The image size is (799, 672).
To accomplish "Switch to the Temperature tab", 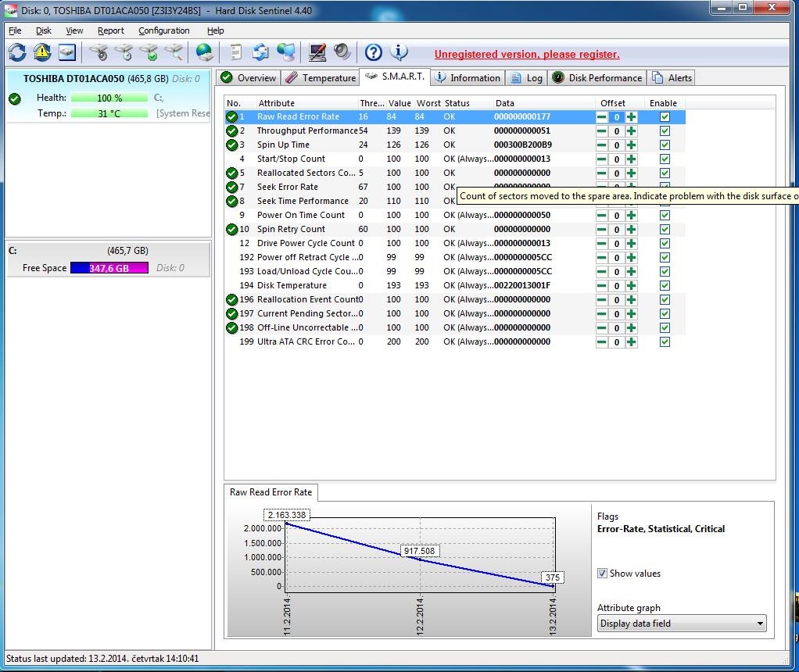I will coord(321,77).
